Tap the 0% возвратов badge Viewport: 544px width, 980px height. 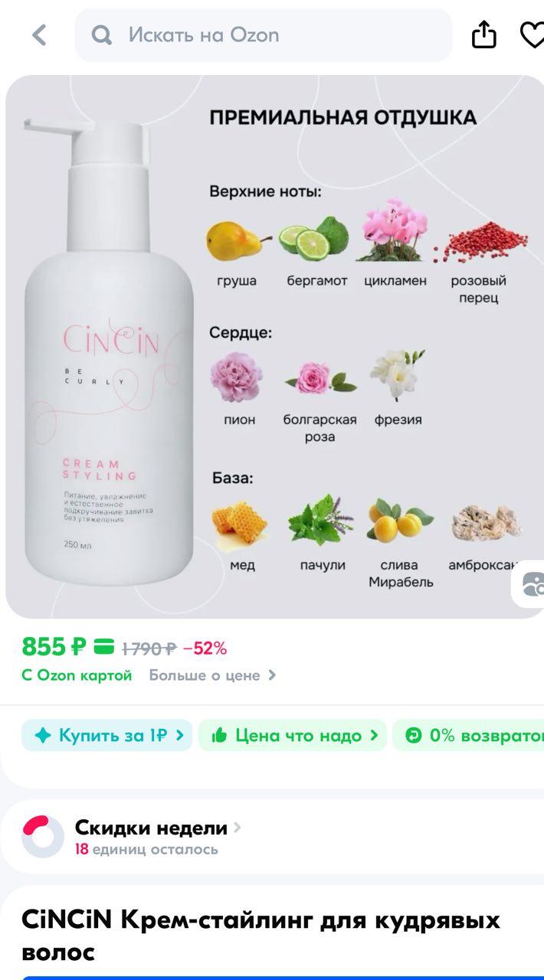pyautogui.click(x=469, y=736)
